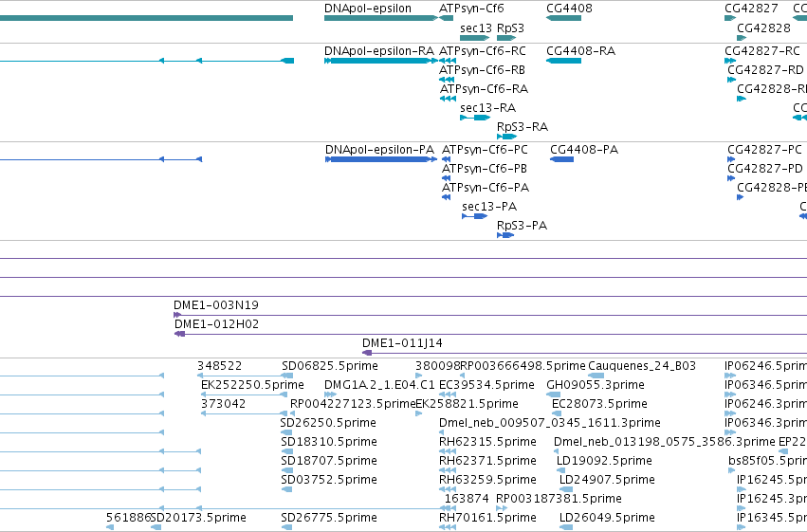Click the CG42827-RD transcript label
This screenshot has width=807, height=532.
766,70
